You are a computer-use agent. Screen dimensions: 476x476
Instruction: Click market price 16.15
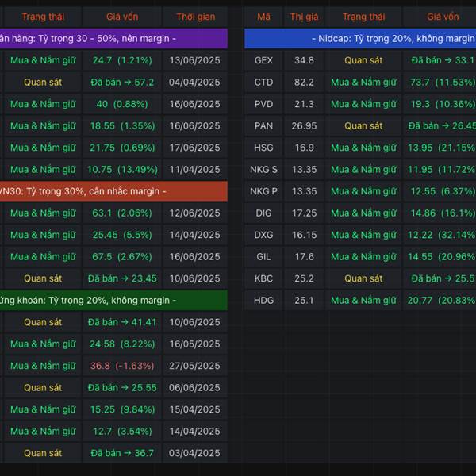[x=304, y=235]
